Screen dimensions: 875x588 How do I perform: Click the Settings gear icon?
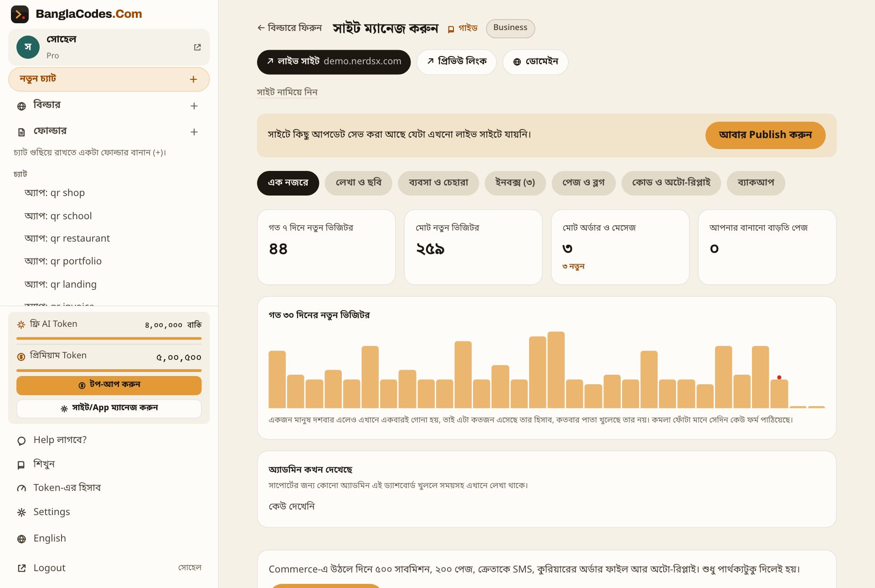[x=21, y=512]
